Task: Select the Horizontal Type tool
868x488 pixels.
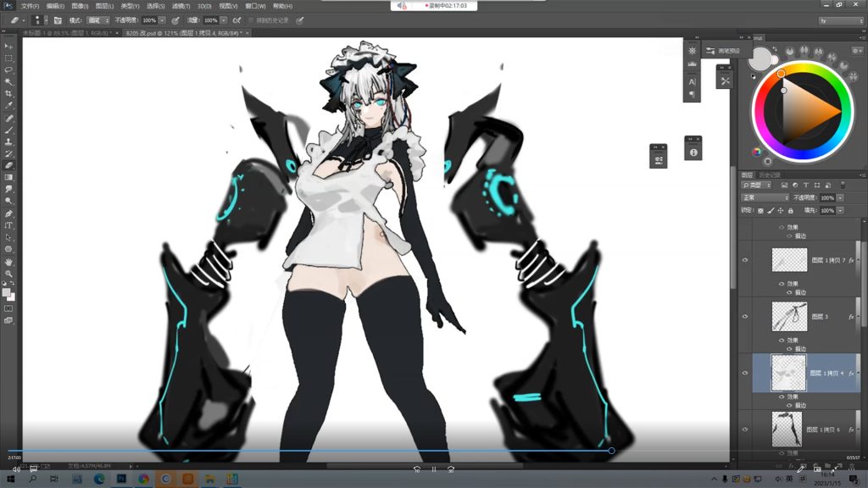Action: (x=8, y=225)
